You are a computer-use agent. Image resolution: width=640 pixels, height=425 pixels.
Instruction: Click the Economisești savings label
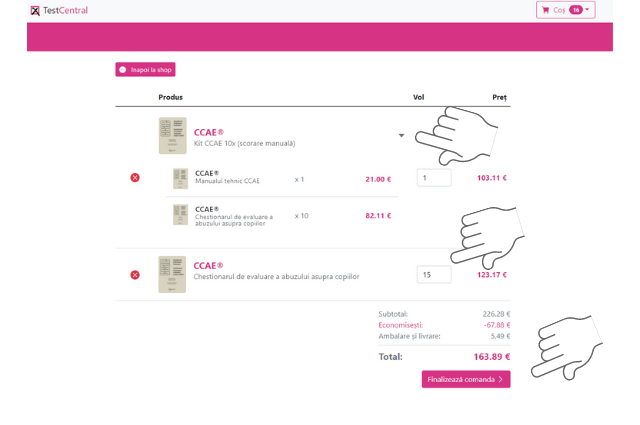tap(400, 325)
